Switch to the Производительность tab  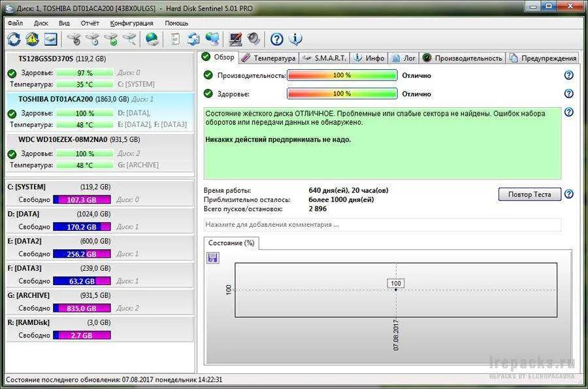point(463,58)
